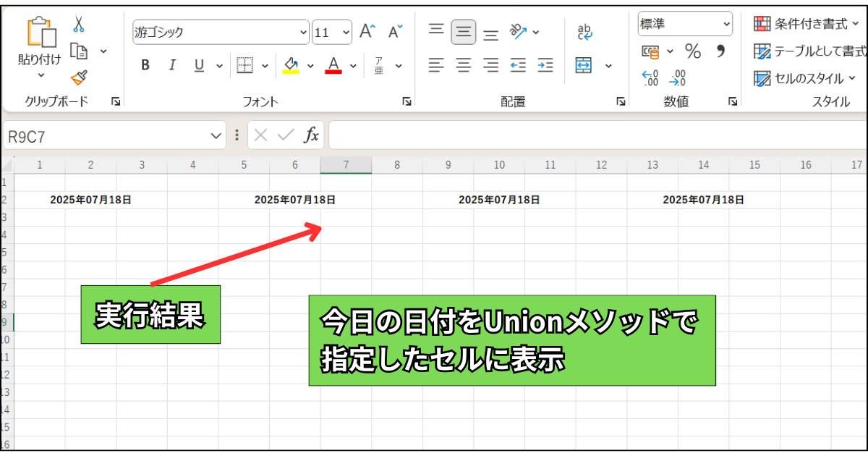Click the Copy icon
This screenshot has width=868, height=456.
click(x=79, y=51)
